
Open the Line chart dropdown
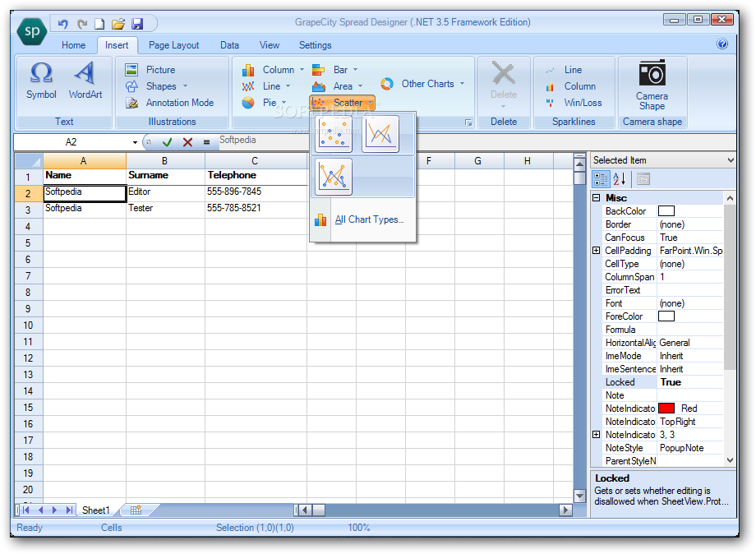click(288, 86)
